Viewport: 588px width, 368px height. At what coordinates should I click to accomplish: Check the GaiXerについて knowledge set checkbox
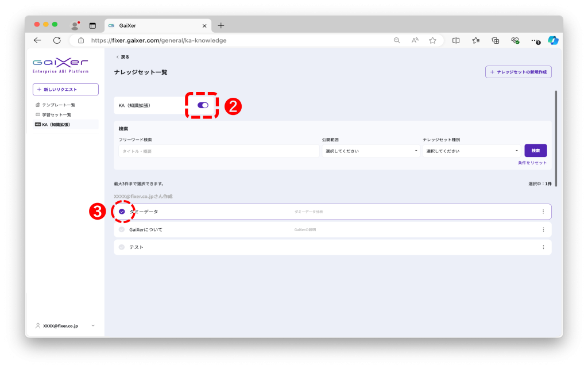[x=122, y=229]
